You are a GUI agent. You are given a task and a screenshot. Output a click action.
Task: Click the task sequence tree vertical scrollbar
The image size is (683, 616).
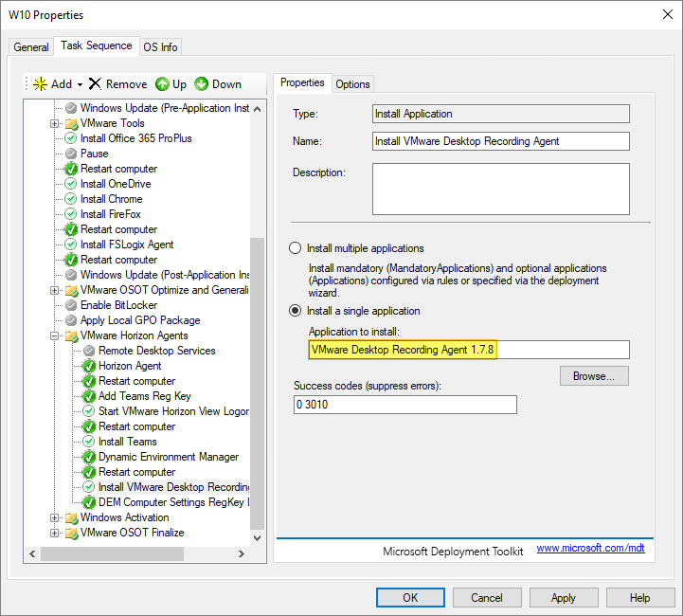(258, 379)
